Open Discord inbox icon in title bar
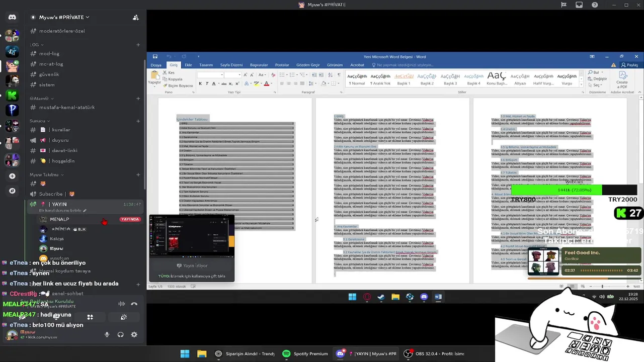Screen dimensions: 644x362 point(579,5)
